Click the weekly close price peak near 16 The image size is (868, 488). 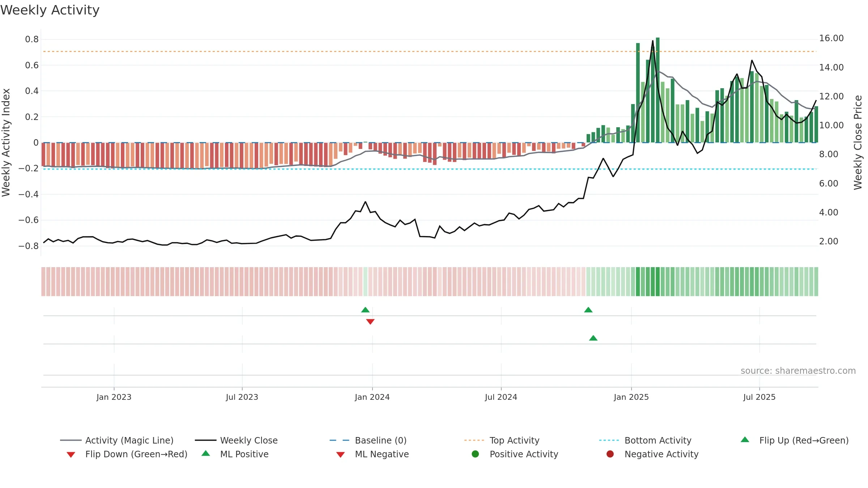pos(653,41)
